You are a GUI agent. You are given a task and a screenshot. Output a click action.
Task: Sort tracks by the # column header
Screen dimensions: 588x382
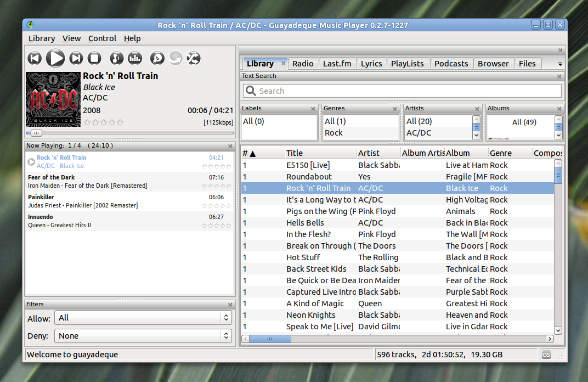(262, 153)
